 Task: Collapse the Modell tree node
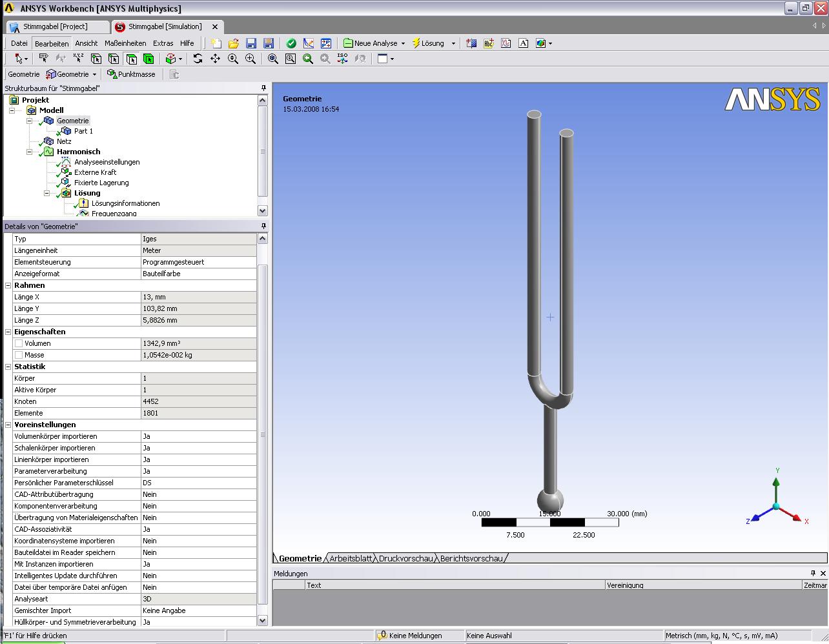(x=12, y=110)
